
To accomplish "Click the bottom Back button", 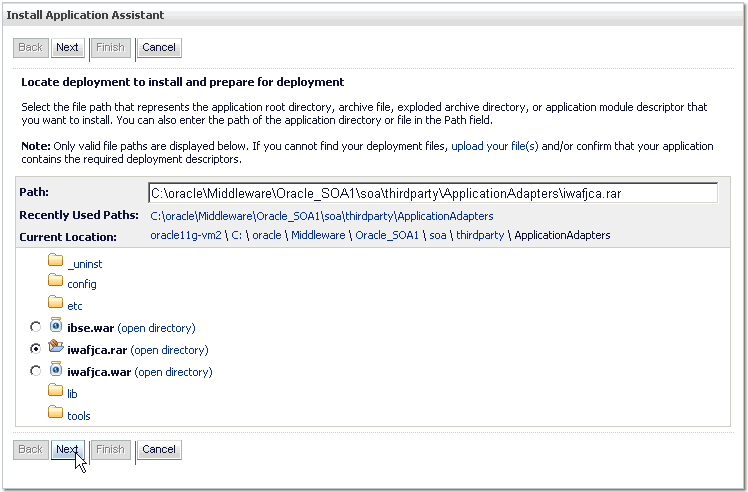I will [31, 450].
